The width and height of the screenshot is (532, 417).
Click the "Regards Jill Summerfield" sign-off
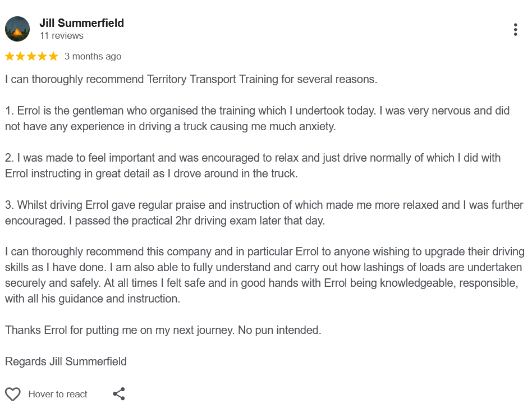coord(66,361)
